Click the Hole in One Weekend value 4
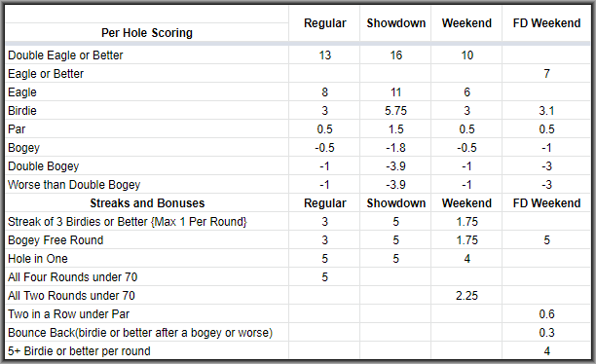Screen dimensions: 596x364 click(466, 259)
